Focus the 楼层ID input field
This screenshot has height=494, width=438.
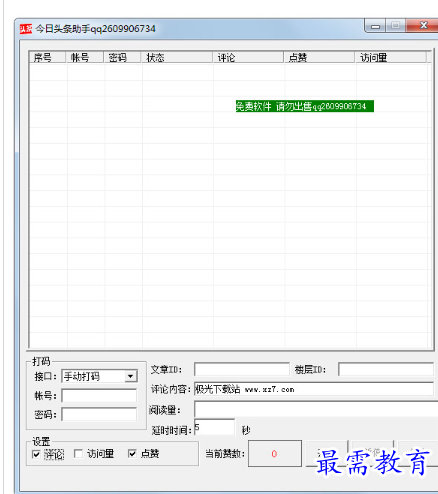(386, 370)
